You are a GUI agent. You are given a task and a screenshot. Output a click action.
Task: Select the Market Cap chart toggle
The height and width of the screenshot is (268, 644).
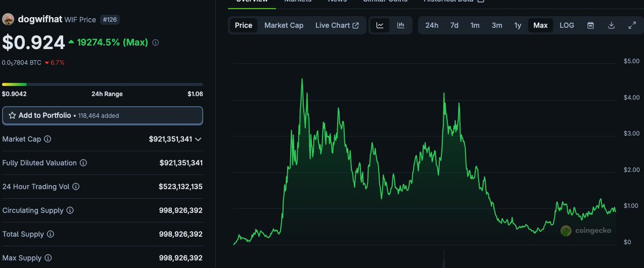(284, 25)
